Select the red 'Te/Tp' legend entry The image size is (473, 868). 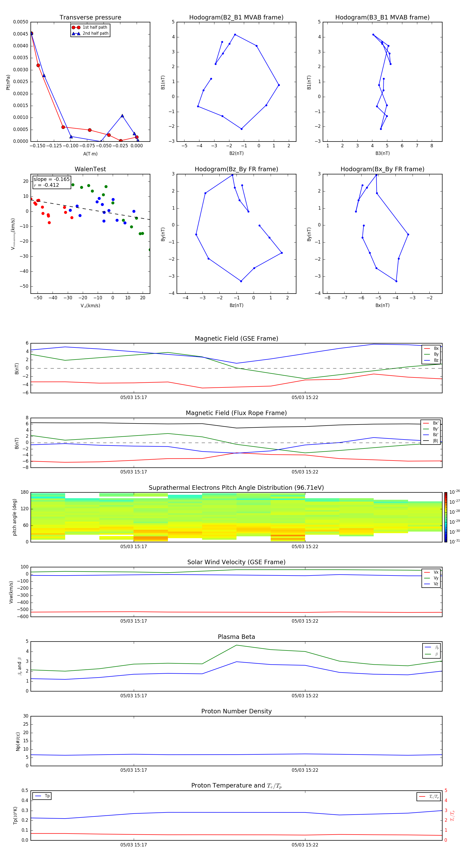429,796
